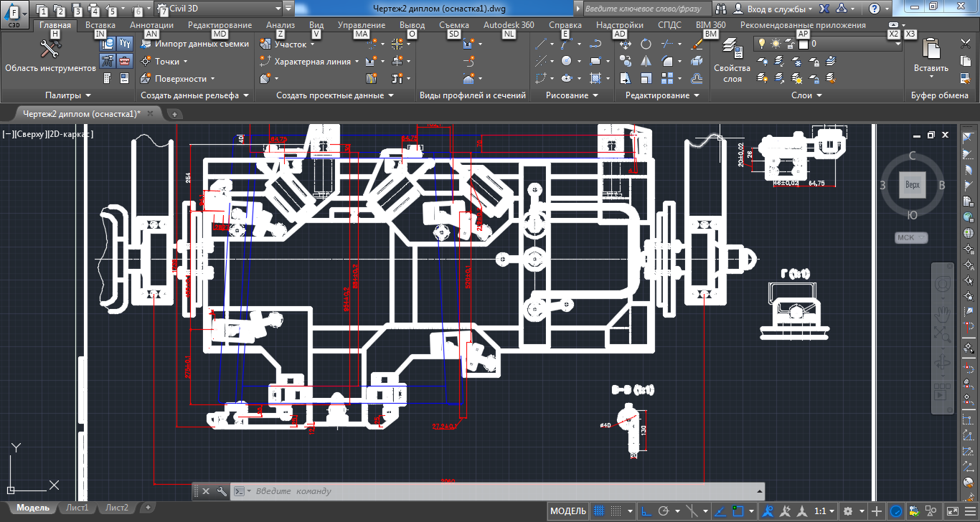Click the Erase tool icon
Viewport: 980px width, 522px height.
(x=697, y=44)
